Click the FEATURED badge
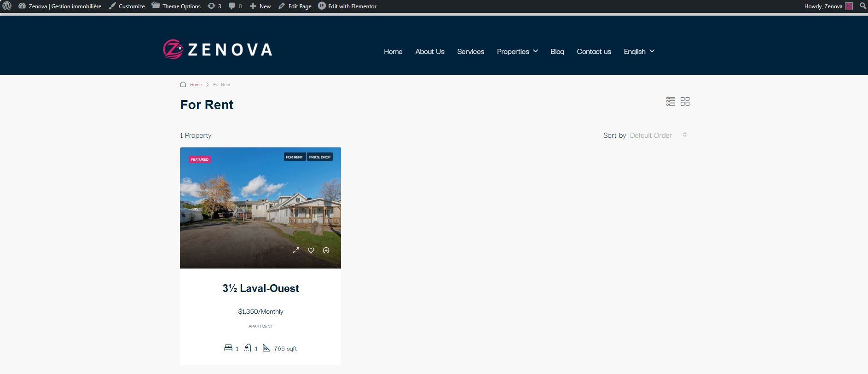Screen dimensions: 868x374 tap(200, 159)
